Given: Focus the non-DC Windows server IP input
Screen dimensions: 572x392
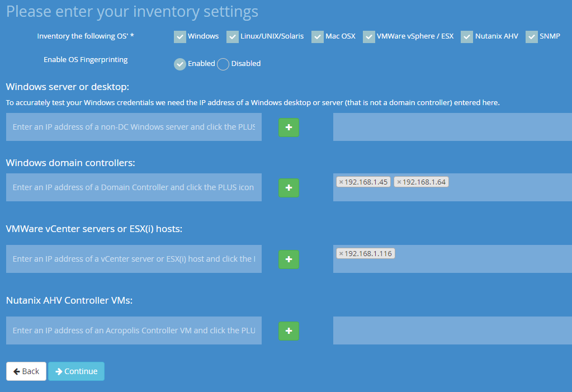Looking at the screenshot, I should coord(134,127).
